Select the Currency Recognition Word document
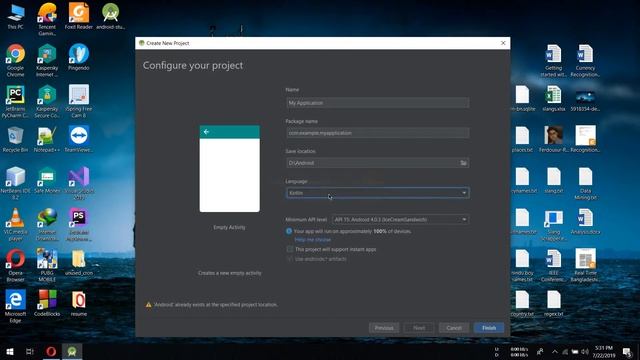 click(585, 60)
